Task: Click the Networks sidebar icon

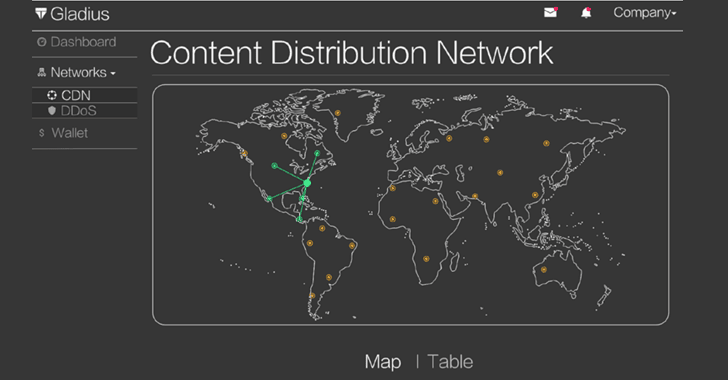Action: [42, 72]
